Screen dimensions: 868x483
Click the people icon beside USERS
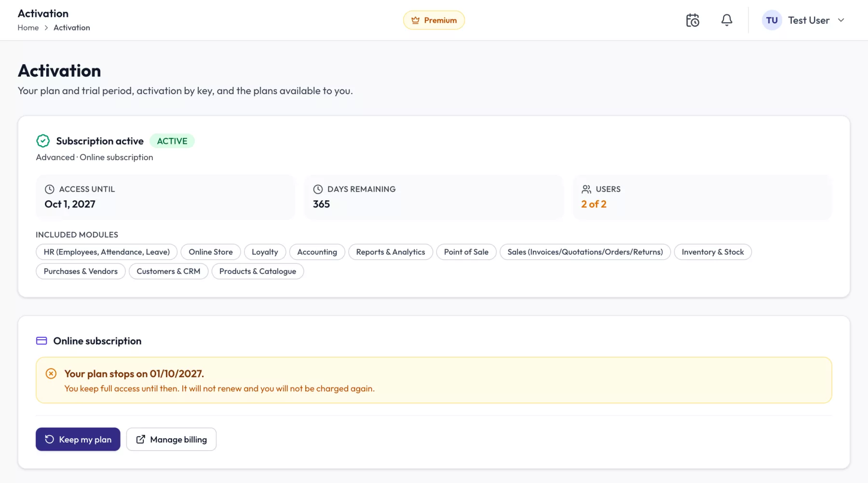click(x=586, y=189)
